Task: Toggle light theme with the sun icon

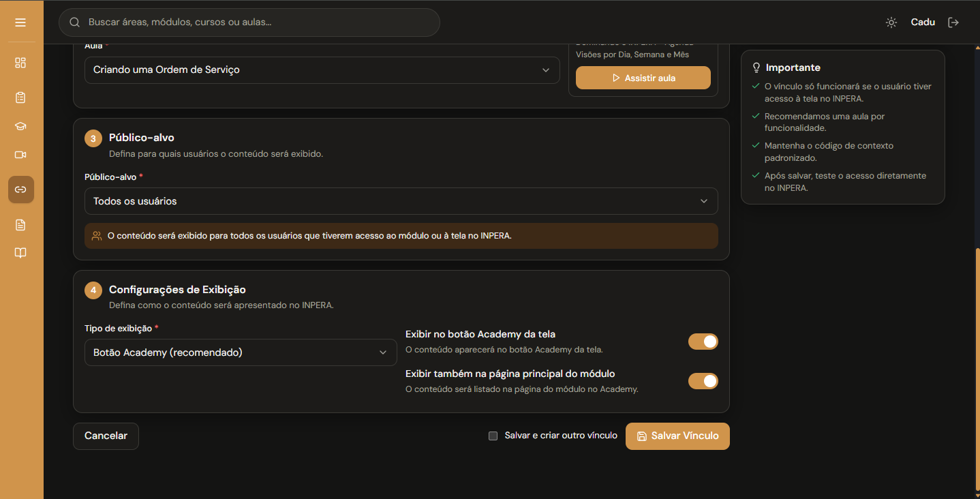Action: click(x=891, y=22)
